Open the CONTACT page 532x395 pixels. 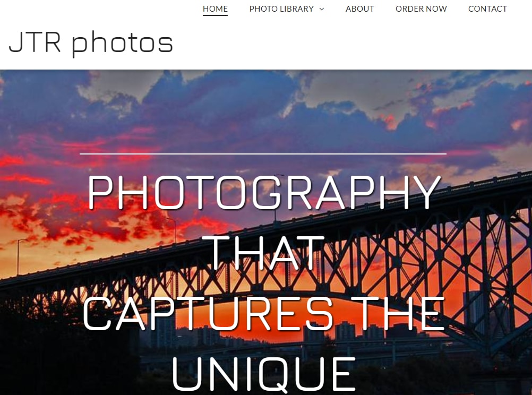tap(487, 9)
